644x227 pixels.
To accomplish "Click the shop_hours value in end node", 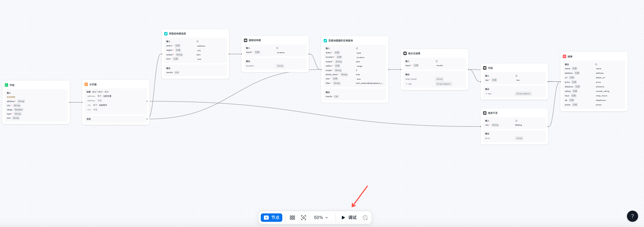I will pos(602,96).
